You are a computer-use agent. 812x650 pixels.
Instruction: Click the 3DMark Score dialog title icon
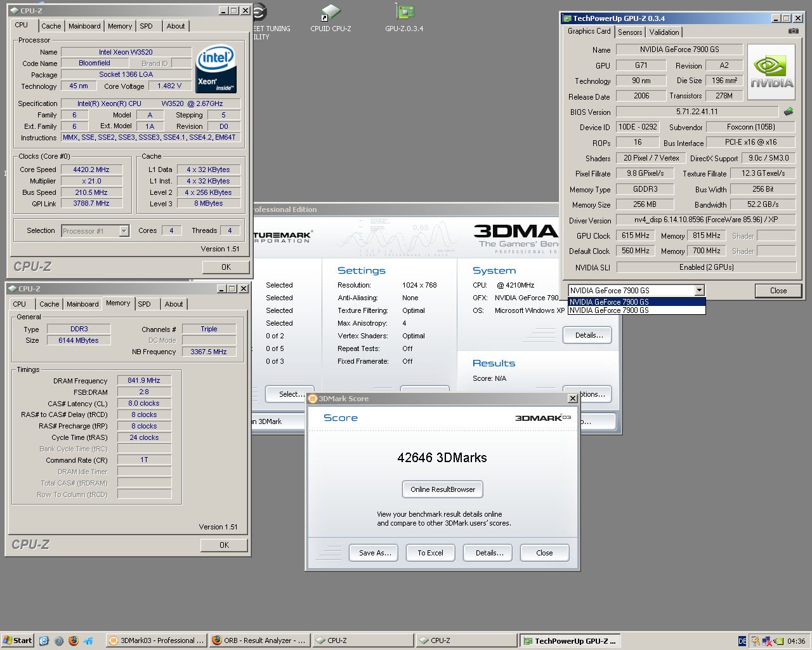click(x=313, y=399)
